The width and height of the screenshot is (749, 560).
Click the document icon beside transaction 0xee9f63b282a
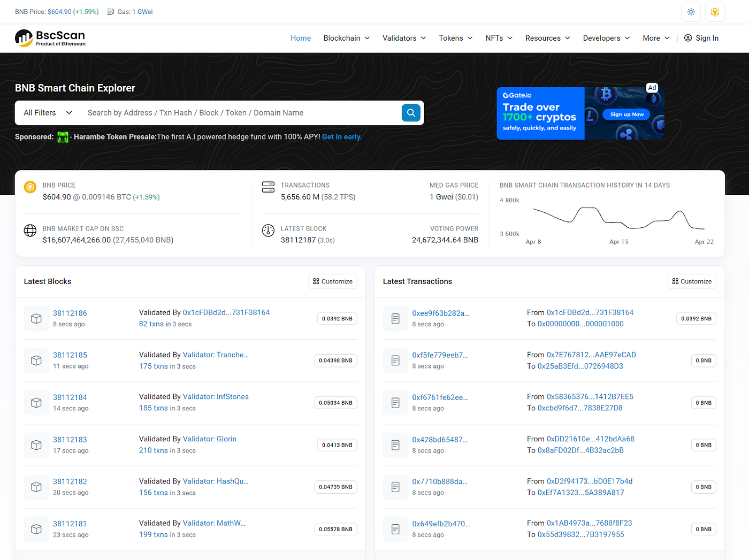[395, 318]
